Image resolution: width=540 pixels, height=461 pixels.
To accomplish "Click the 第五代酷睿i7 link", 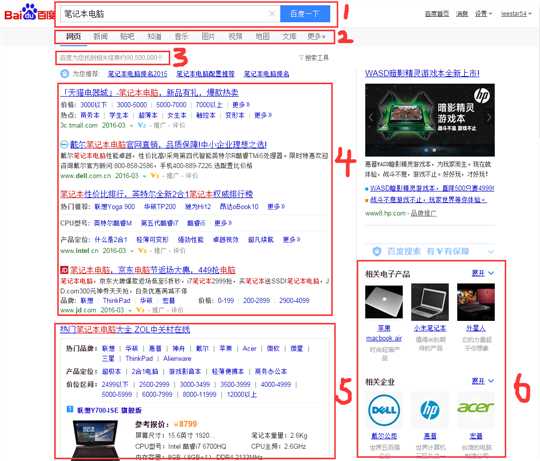I will click(x=159, y=223).
